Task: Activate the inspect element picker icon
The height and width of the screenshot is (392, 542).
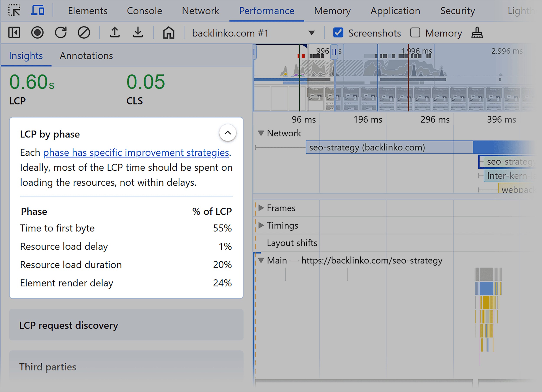Action: (14, 11)
